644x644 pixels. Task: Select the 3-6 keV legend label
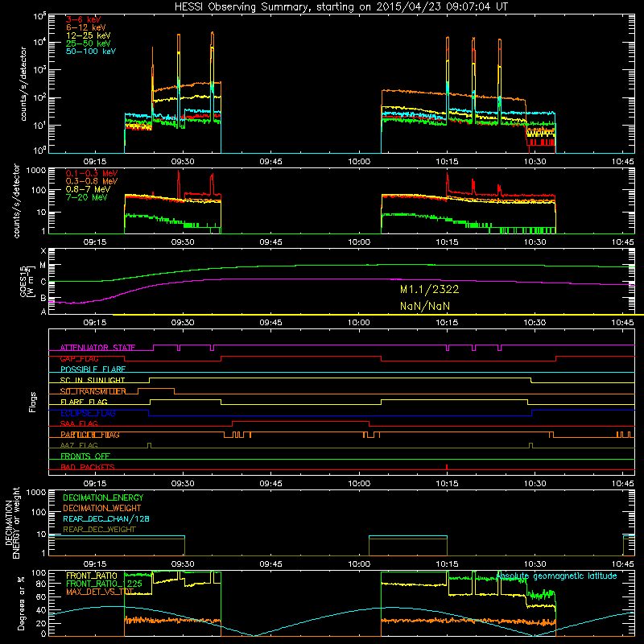pyautogui.click(x=83, y=19)
